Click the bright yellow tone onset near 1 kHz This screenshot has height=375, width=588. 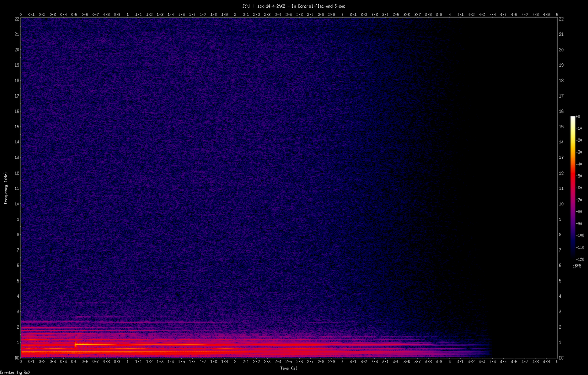pyautogui.click(x=76, y=344)
